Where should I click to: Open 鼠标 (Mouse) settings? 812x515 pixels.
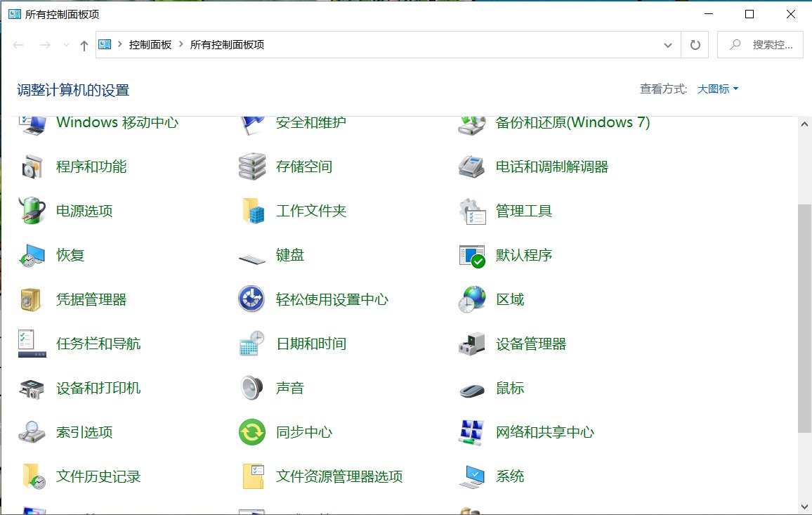coord(511,387)
